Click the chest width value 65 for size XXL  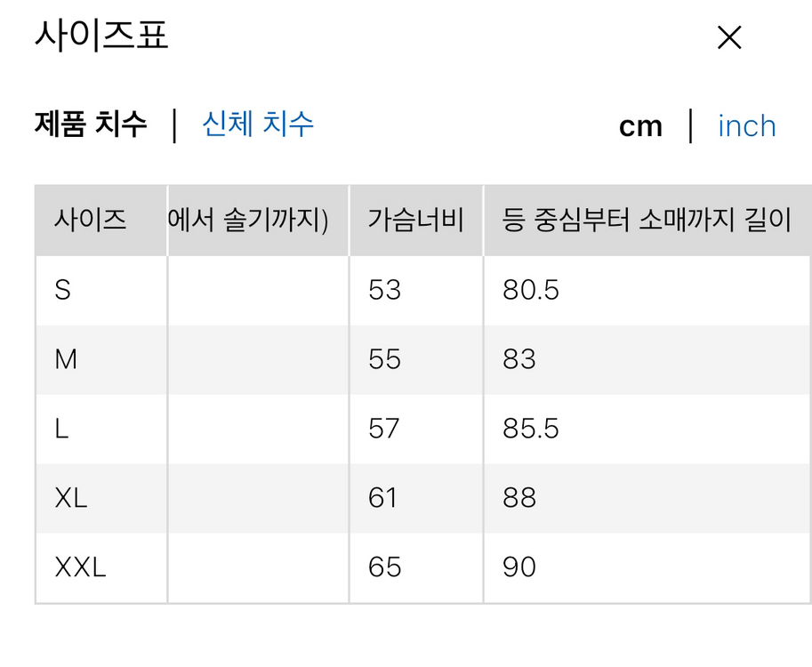pyautogui.click(x=382, y=567)
